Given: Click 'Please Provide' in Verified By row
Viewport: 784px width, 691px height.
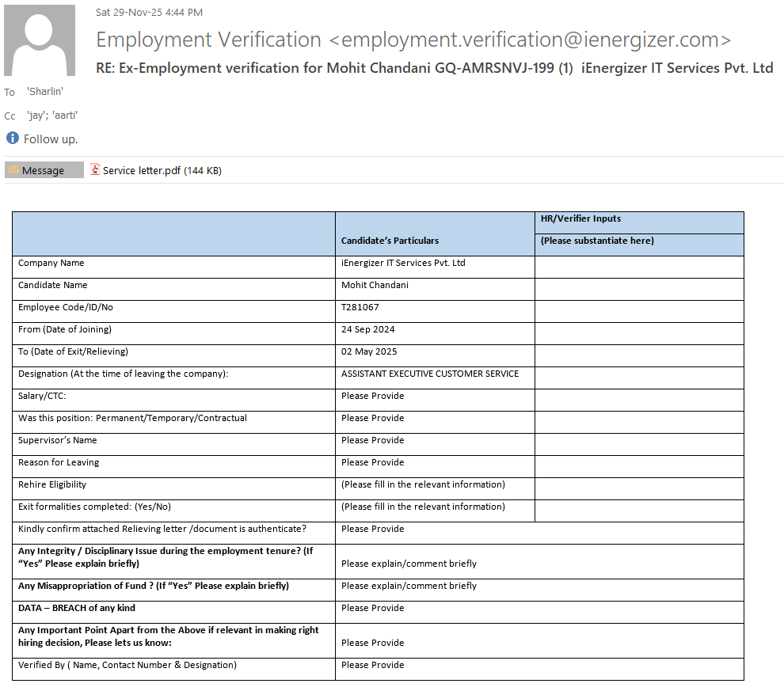Looking at the screenshot, I should point(372,665).
